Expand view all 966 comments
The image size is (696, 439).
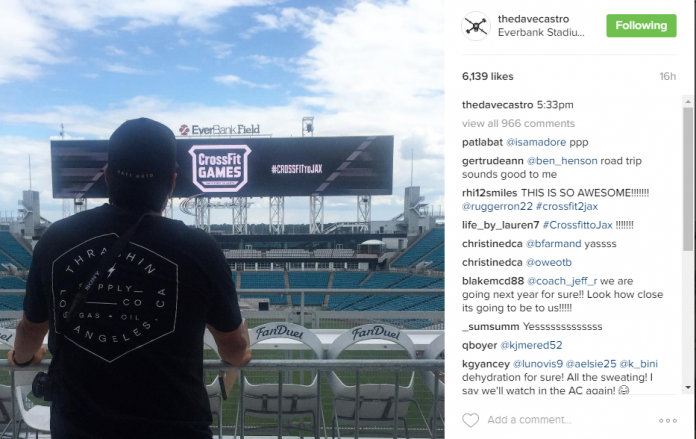point(518,123)
